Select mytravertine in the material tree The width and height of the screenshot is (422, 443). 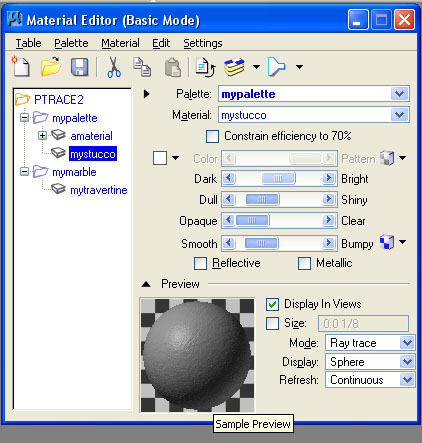99,190
